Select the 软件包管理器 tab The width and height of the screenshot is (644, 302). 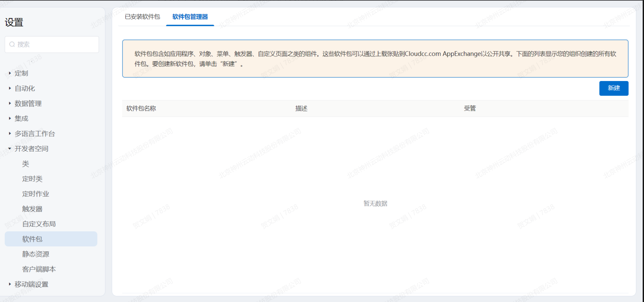tap(190, 17)
